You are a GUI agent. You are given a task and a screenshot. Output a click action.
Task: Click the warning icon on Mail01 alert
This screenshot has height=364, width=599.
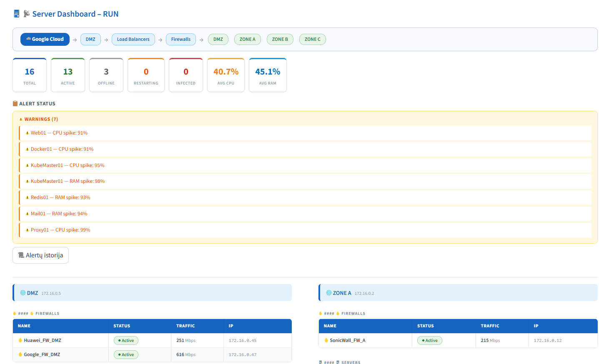pos(28,214)
